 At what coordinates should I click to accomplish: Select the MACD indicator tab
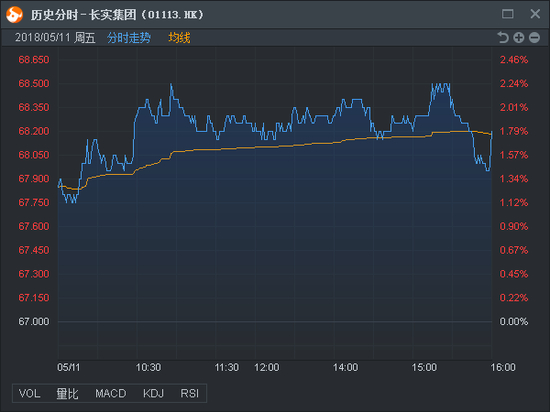[x=110, y=393]
